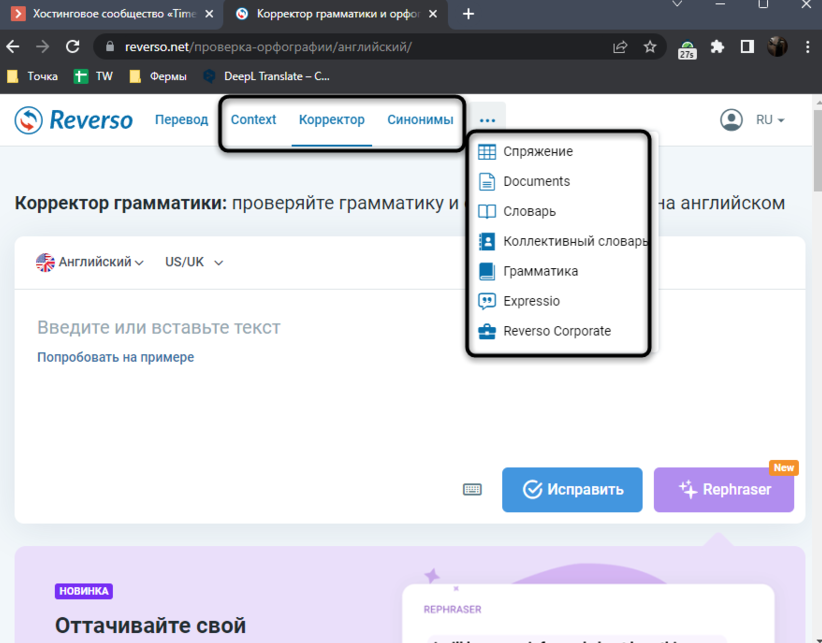Open the browser extensions puzzle icon
Screen dimensions: 822x643
[717, 47]
